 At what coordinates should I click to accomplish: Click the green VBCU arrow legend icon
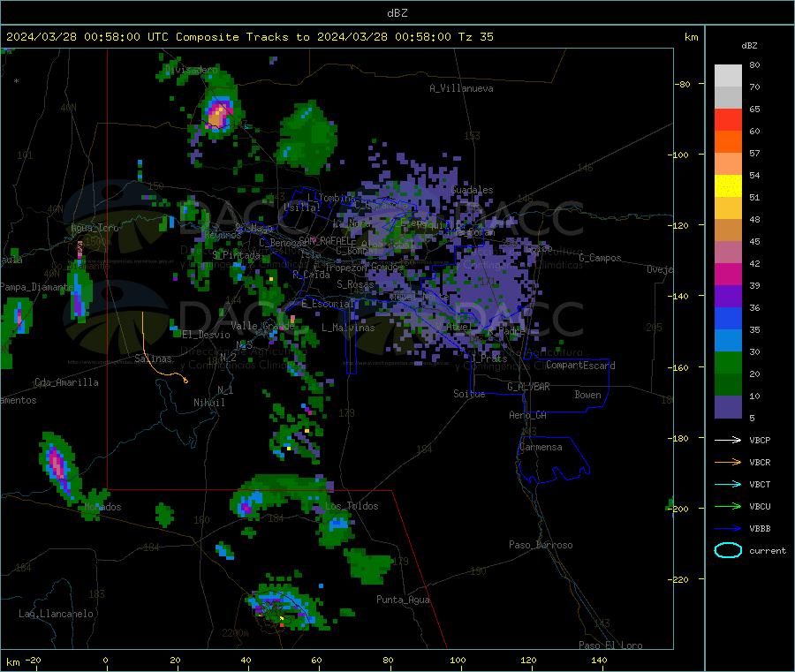[728, 506]
